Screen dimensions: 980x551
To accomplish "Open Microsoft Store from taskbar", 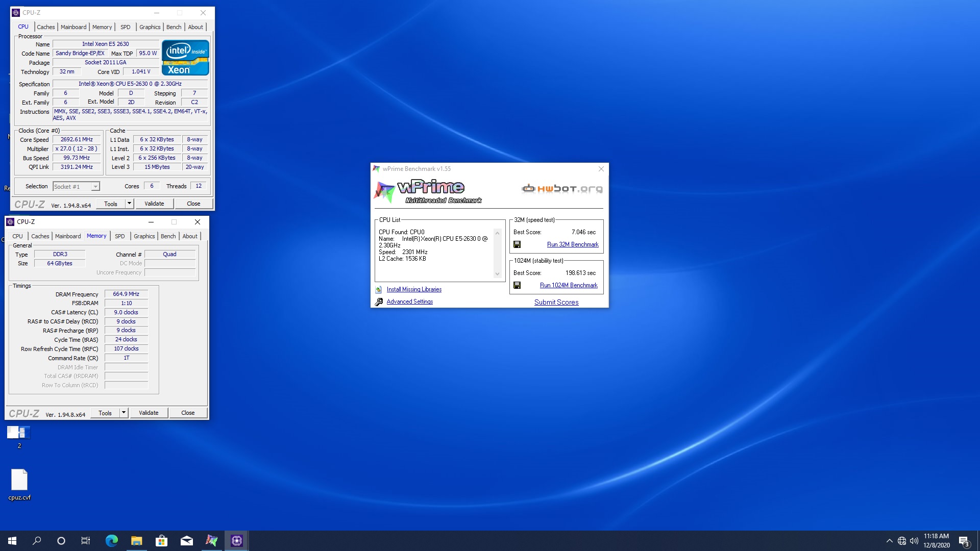I will (161, 541).
